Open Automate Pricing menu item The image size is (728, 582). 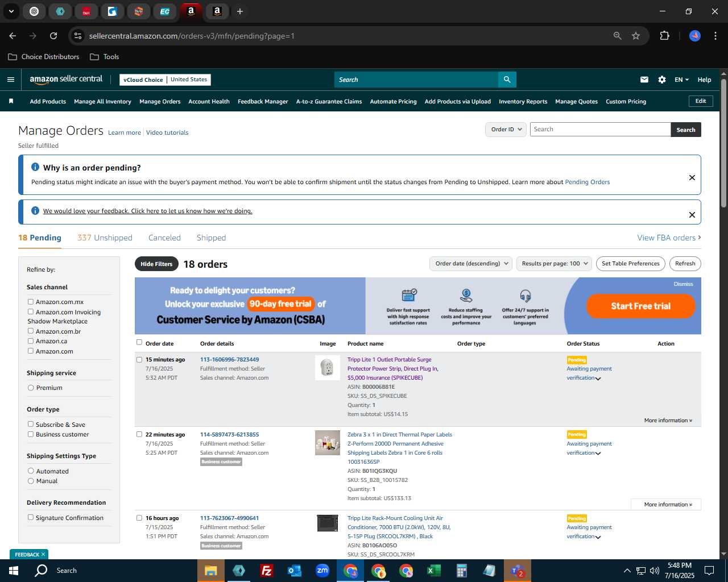[x=393, y=102]
